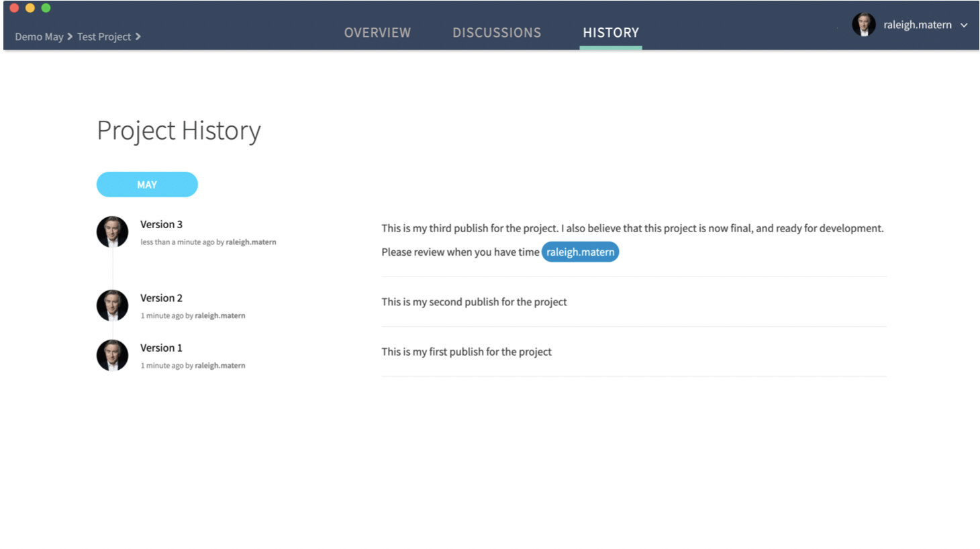Click the chevron after Test Project breadcrumb

pos(138,37)
